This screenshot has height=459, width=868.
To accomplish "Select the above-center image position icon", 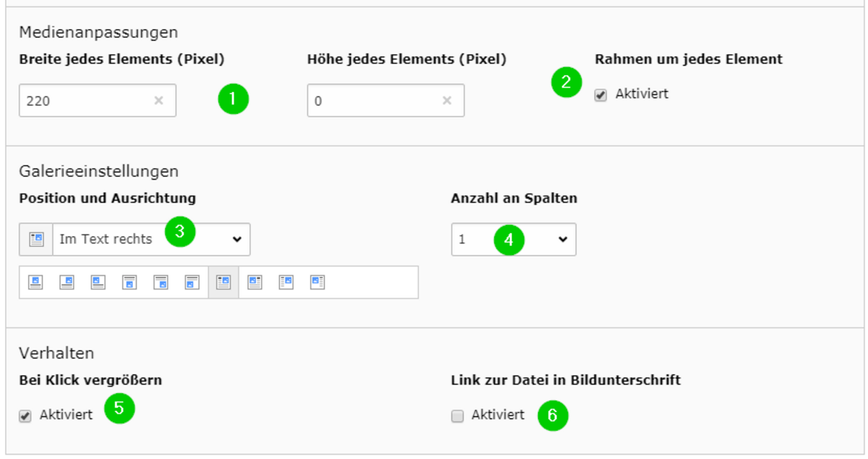I will (35, 282).
